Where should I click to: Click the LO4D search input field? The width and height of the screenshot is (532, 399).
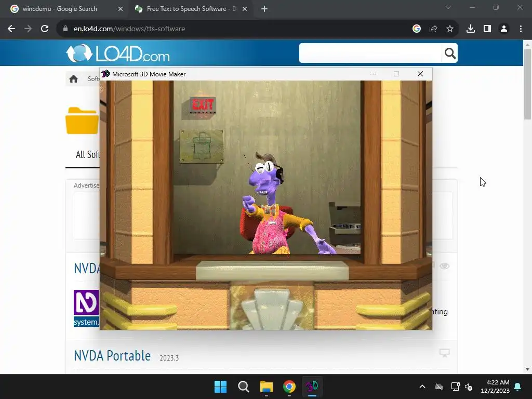click(x=370, y=53)
